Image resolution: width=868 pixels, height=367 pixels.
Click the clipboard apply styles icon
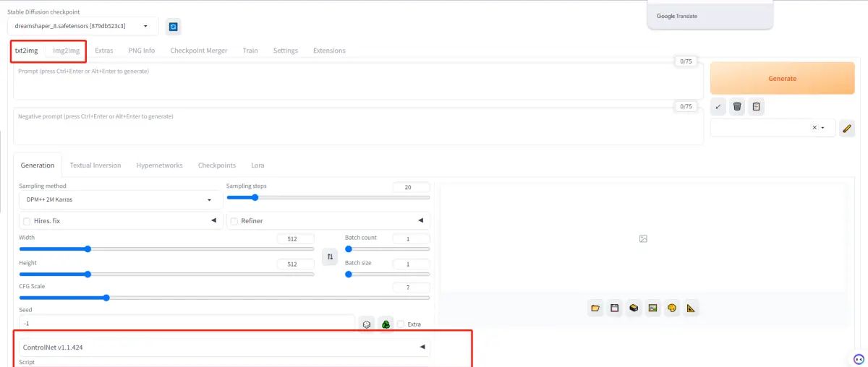point(756,107)
